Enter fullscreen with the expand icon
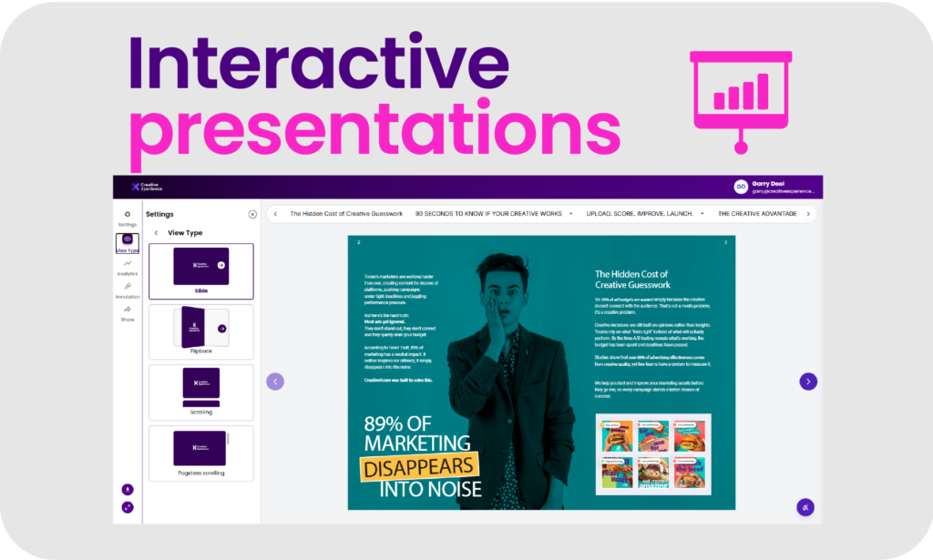The image size is (933, 560). (128, 507)
